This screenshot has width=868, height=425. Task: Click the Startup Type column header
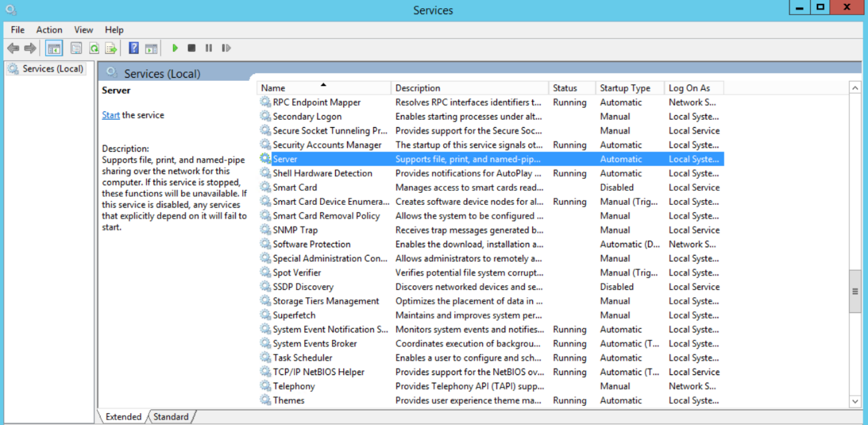(626, 87)
